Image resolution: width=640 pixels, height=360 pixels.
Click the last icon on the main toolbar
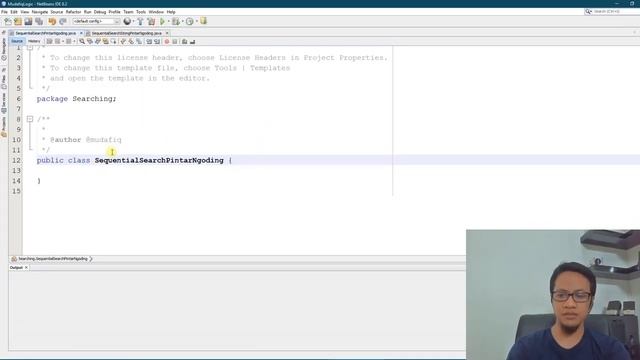203,20
